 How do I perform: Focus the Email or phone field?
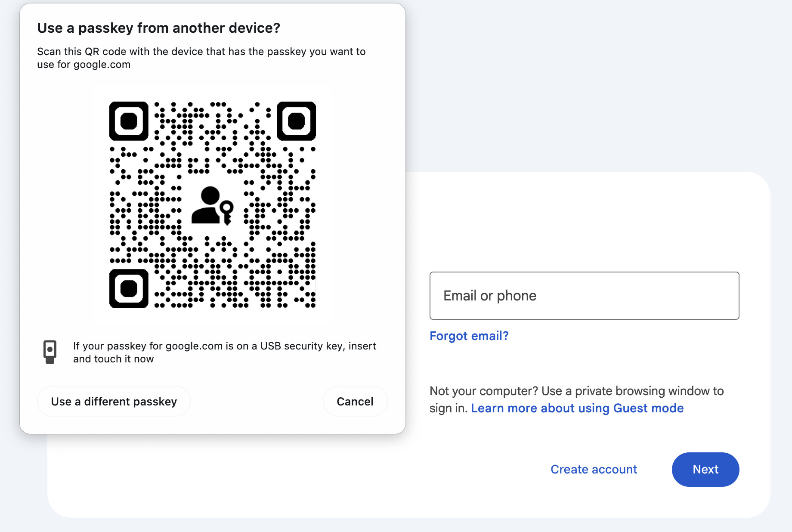[x=585, y=296]
